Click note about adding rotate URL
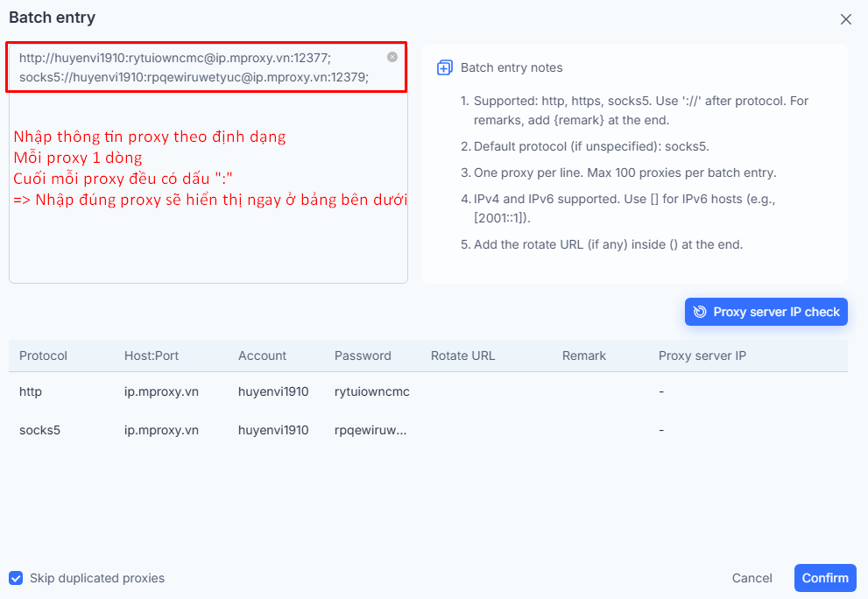This screenshot has height=599, width=868. tap(608, 244)
